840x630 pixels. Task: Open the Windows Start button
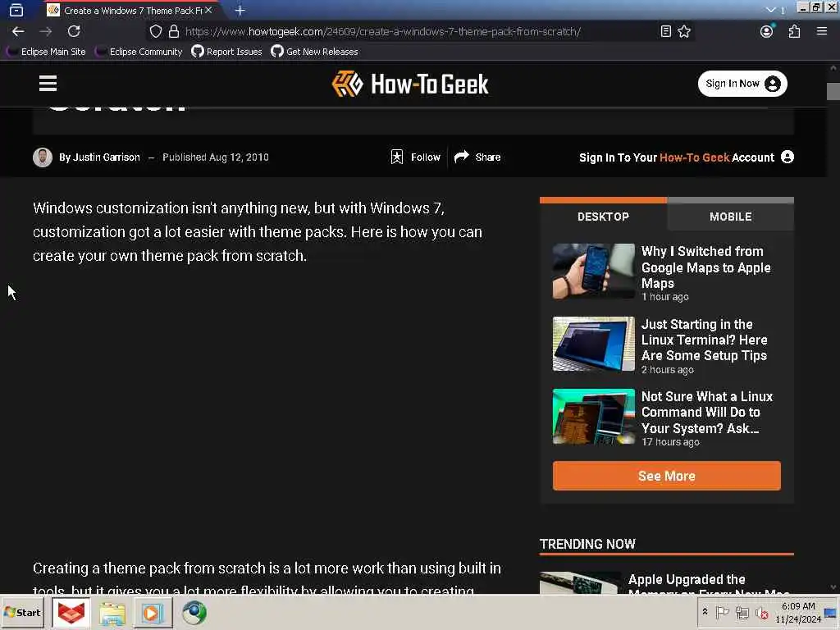[x=23, y=612]
